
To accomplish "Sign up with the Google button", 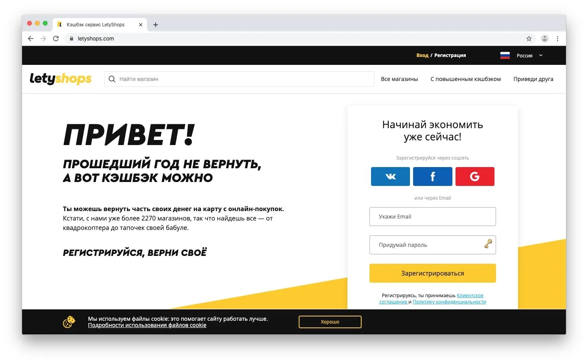I will (475, 176).
